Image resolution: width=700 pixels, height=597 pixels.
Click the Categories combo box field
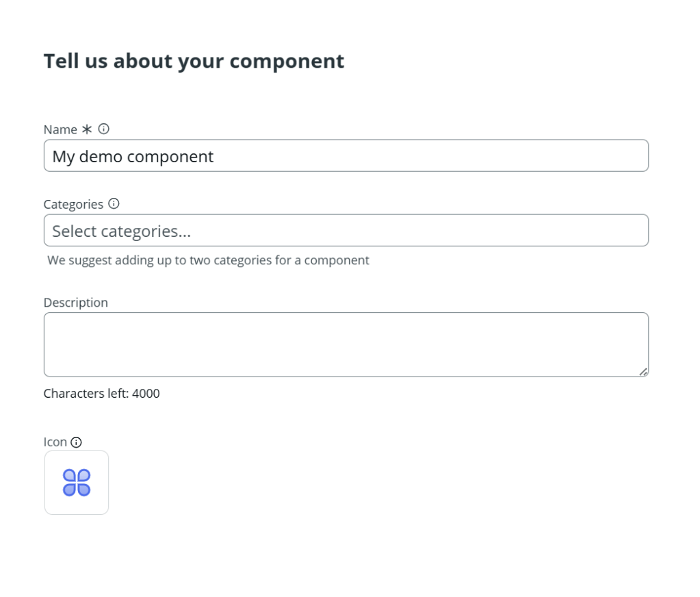(x=346, y=230)
